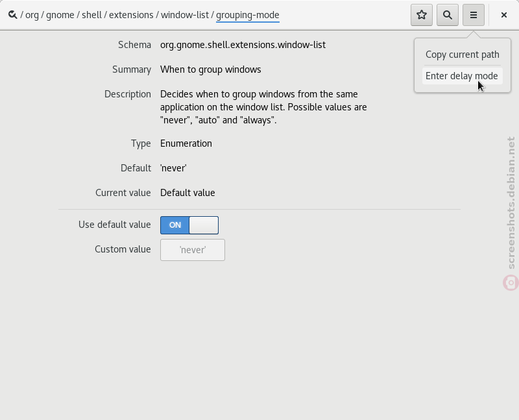Go to the window-list folder path
This screenshot has width=519, height=420.
tap(185, 15)
